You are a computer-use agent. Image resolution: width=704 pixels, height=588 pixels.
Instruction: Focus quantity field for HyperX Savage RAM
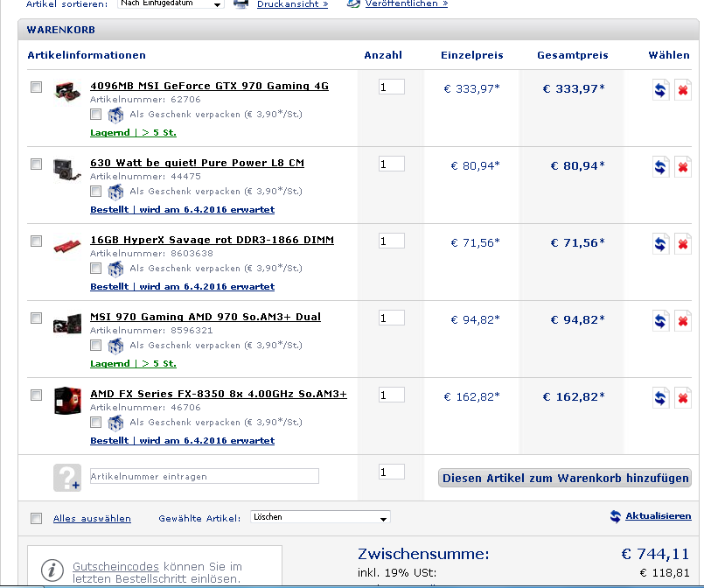coord(392,241)
